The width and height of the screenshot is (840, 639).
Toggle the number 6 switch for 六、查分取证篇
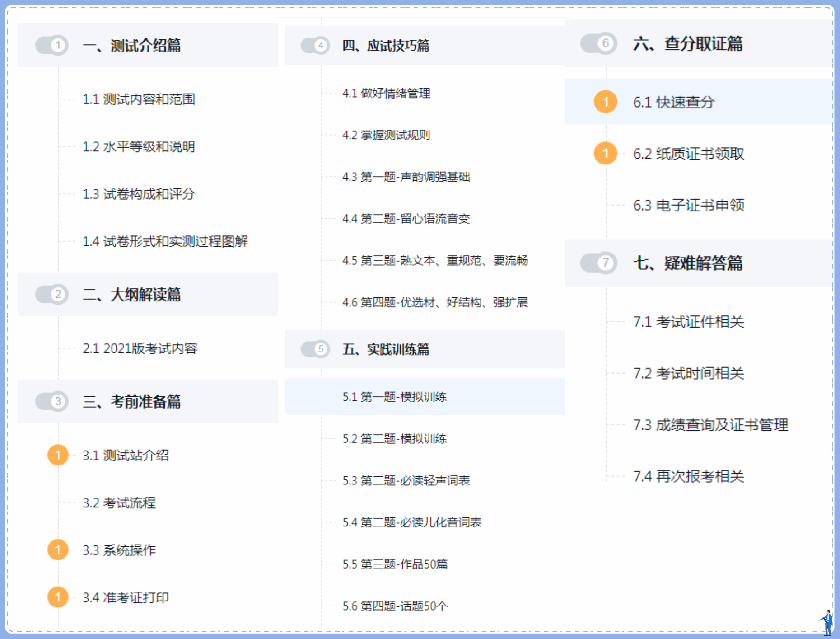pyautogui.click(x=598, y=43)
